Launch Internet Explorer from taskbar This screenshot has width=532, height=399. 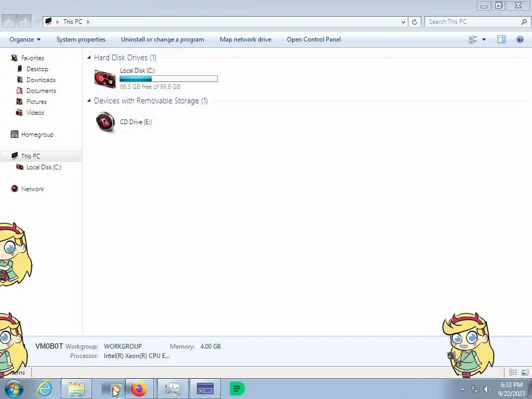tap(45, 389)
